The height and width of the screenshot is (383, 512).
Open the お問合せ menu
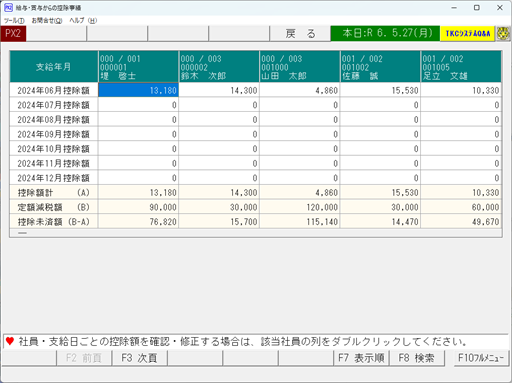tap(47, 21)
